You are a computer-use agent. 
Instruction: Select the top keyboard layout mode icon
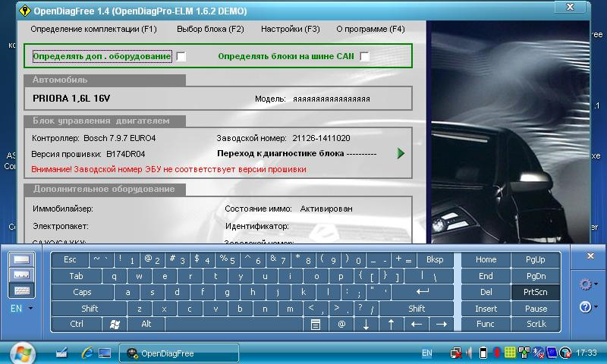(22, 259)
